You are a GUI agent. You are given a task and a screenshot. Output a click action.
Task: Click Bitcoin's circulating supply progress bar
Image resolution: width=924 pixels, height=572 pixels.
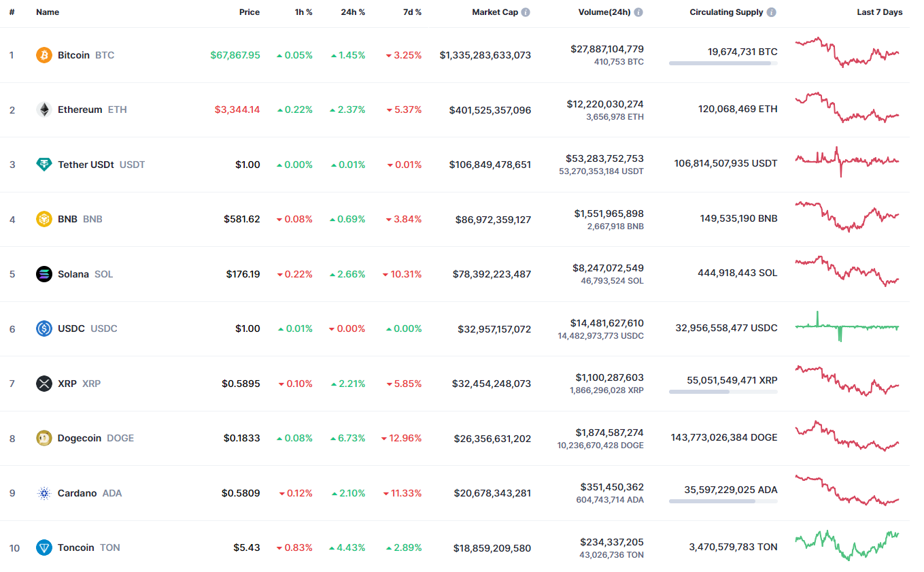click(723, 63)
